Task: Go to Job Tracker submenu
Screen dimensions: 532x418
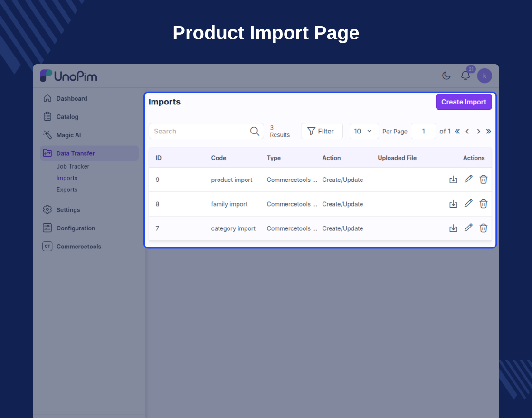Action: [x=73, y=166]
